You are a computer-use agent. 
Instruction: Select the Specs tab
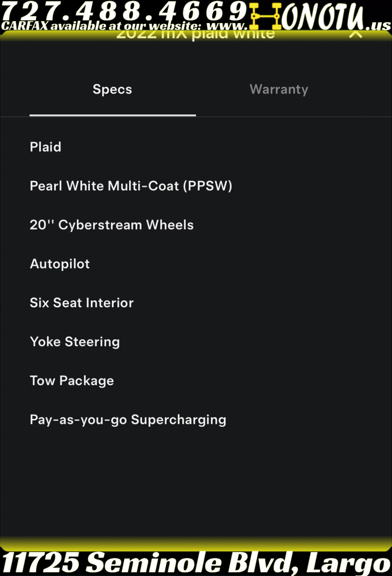click(112, 89)
